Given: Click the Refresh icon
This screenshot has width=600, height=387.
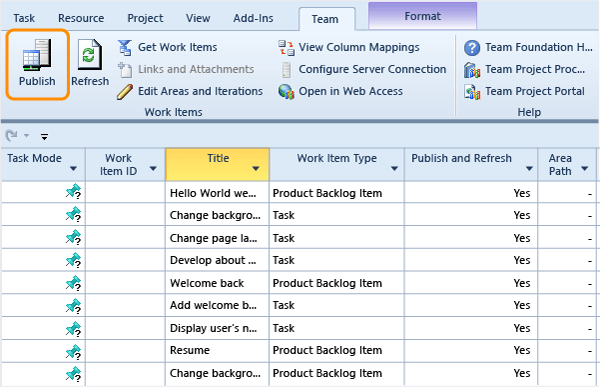Looking at the screenshot, I should [x=90, y=55].
